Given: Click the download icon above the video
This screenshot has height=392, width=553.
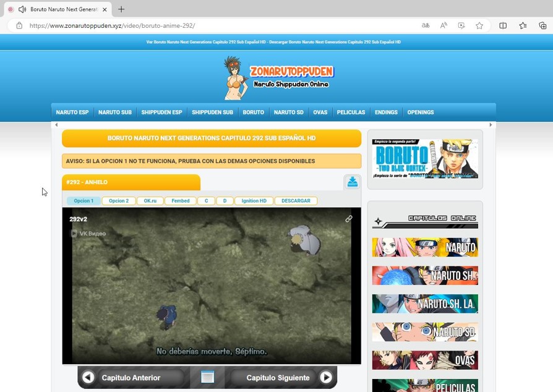Looking at the screenshot, I should pos(352,182).
